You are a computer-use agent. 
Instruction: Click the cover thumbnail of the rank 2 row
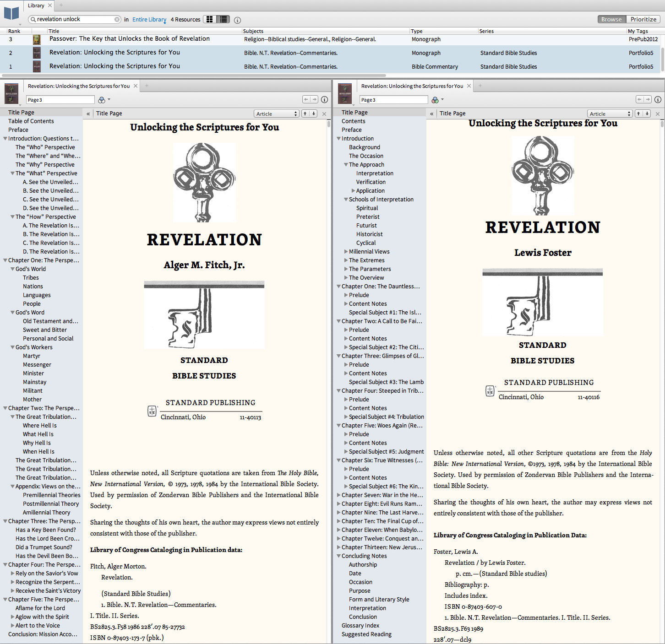click(37, 53)
